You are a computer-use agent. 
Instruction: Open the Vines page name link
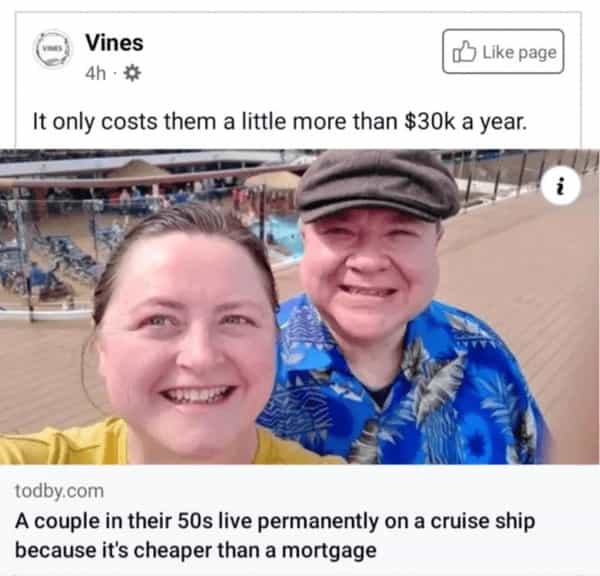[114, 42]
